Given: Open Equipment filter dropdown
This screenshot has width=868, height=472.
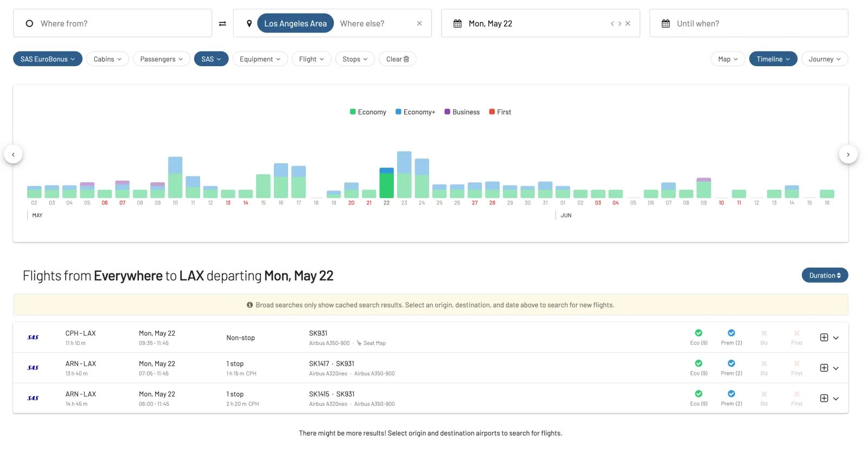Looking at the screenshot, I should (260, 59).
